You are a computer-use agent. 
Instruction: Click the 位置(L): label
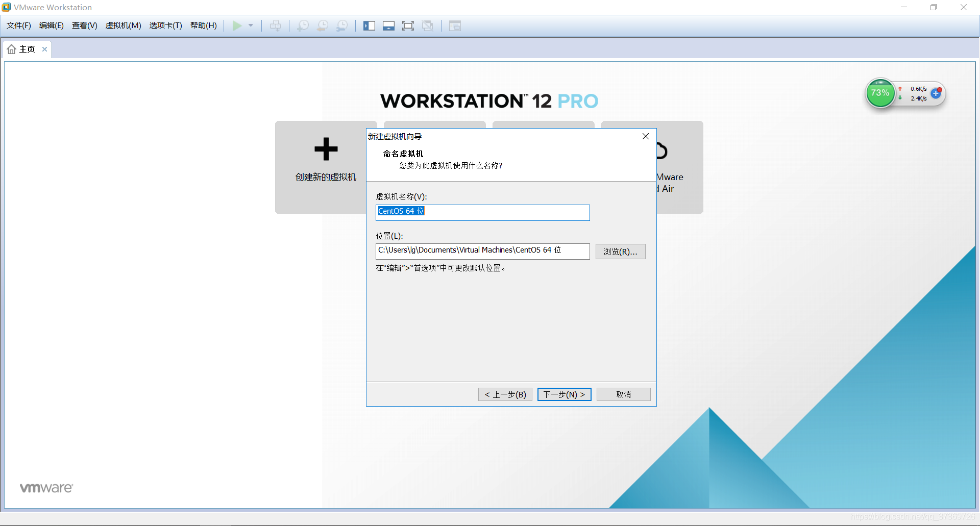(x=389, y=236)
